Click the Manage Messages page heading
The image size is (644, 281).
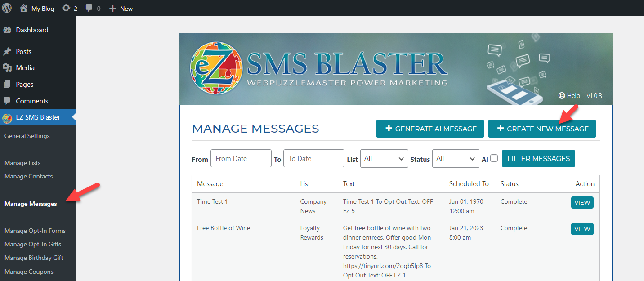pos(255,129)
